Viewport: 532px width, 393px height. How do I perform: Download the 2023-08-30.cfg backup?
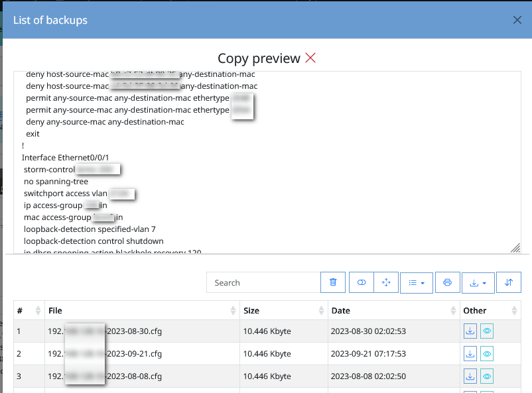[x=470, y=331]
